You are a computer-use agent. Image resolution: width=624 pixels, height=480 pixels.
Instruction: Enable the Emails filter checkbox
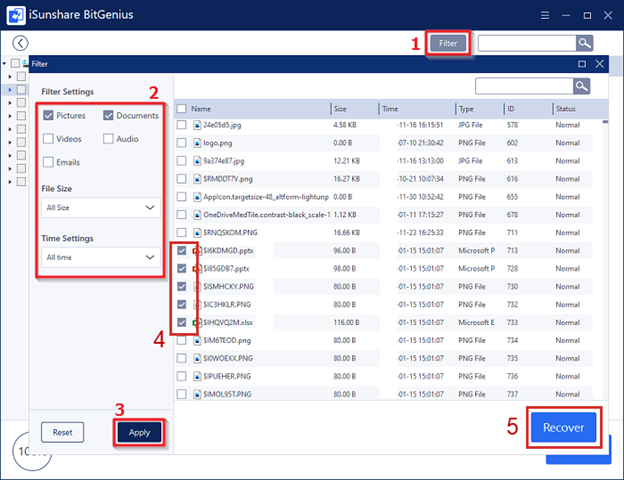tap(48, 162)
